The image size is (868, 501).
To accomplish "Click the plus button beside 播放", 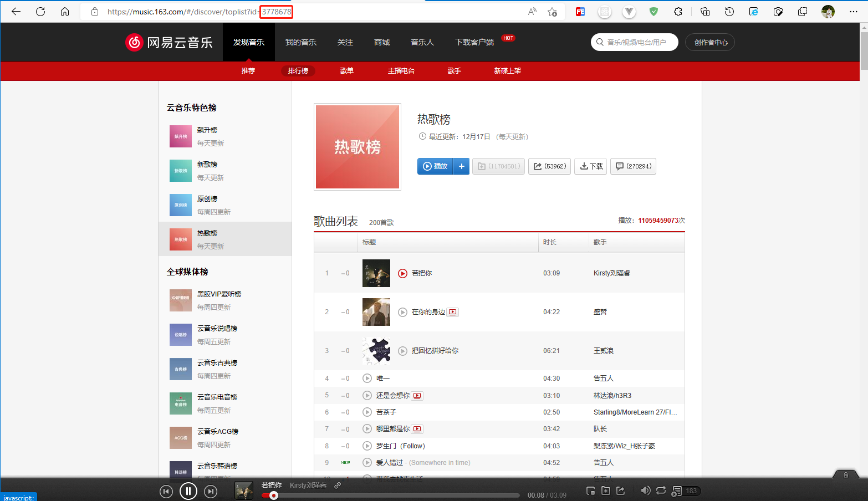I will (462, 166).
